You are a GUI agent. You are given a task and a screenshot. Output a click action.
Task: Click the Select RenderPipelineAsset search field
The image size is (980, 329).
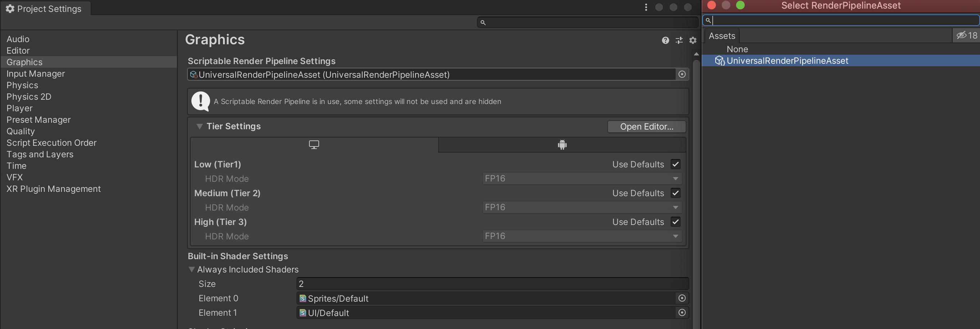pos(841,20)
